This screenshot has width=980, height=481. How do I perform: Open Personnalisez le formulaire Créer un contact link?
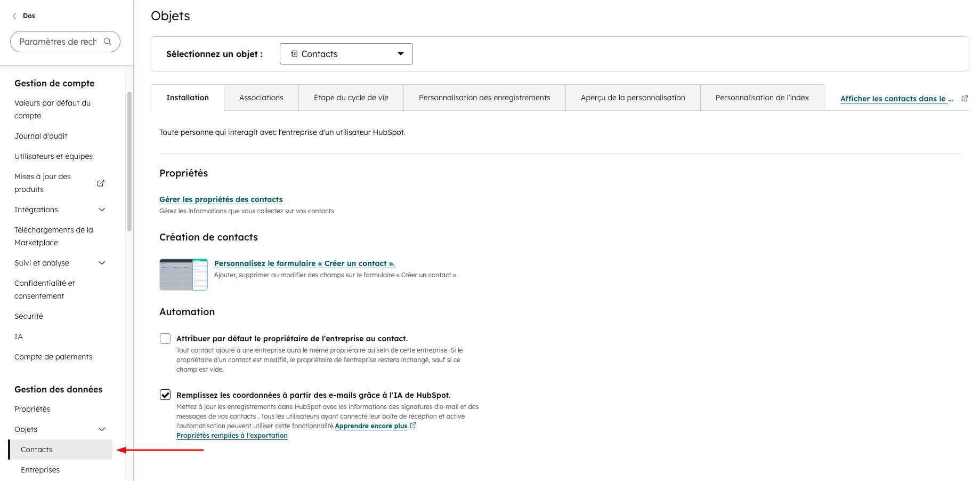point(304,263)
